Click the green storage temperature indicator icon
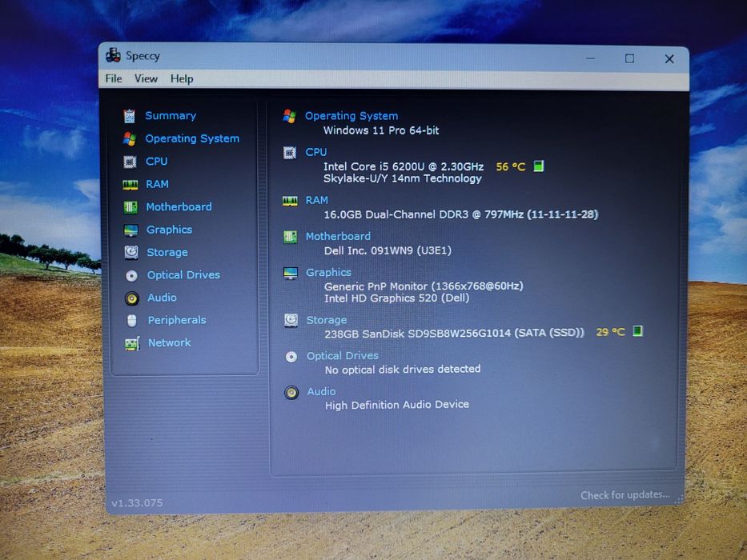This screenshot has height=560, width=747. point(637,330)
